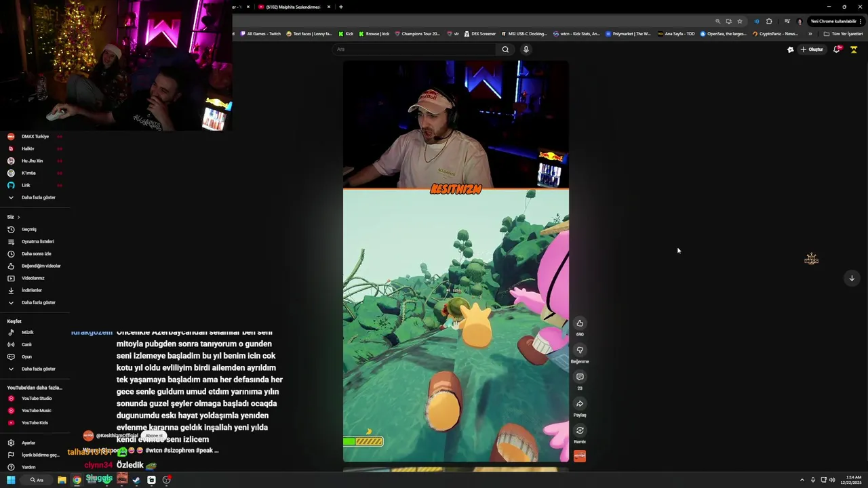Open Müzik under Keşfet
The height and width of the screenshot is (488, 868).
point(35,332)
